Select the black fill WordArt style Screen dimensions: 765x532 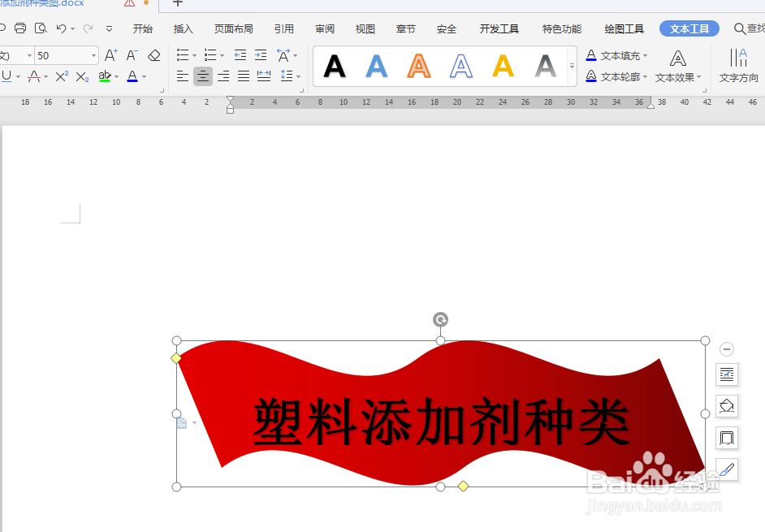coord(335,66)
